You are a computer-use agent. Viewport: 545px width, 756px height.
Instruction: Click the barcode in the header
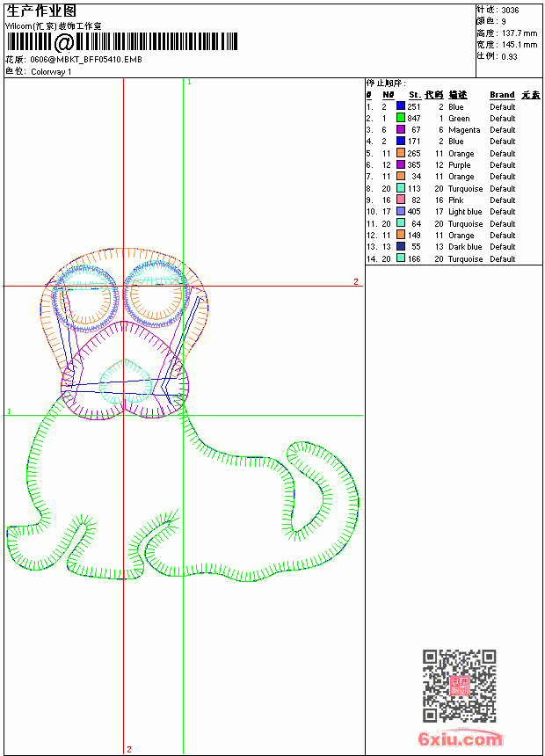point(122,41)
